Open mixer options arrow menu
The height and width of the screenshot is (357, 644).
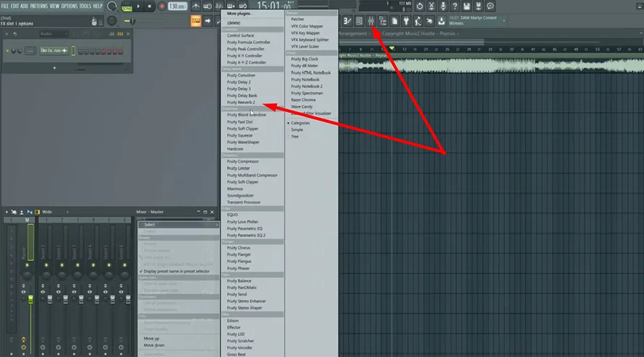point(7,212)
